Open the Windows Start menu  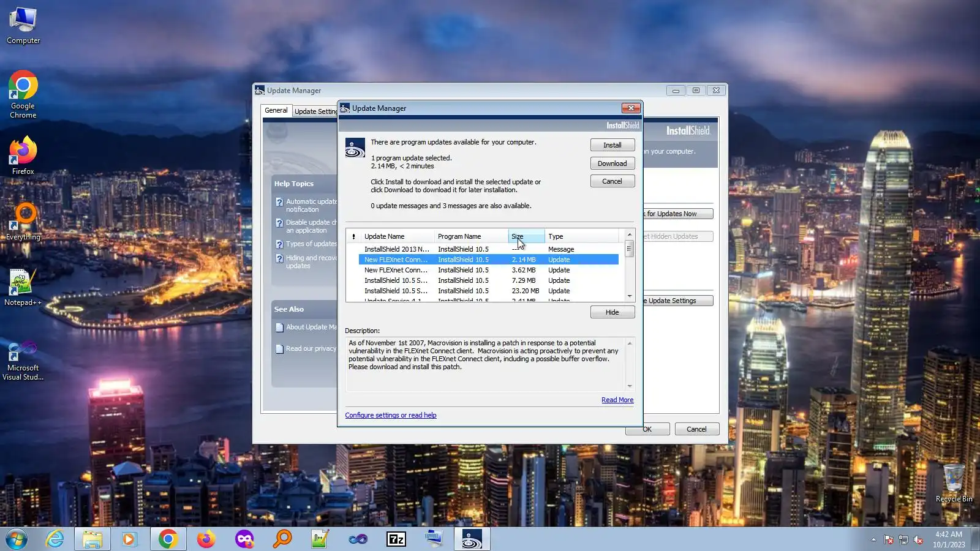[17, 539]
